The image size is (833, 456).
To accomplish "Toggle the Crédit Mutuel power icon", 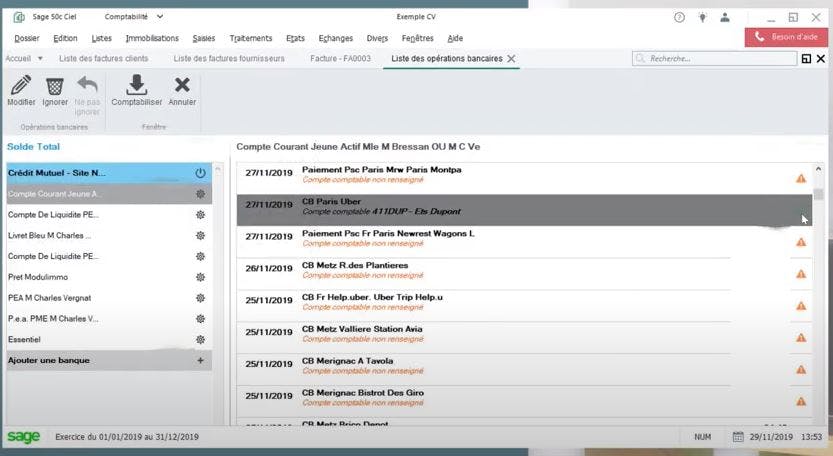I will [x=200, y=173].
